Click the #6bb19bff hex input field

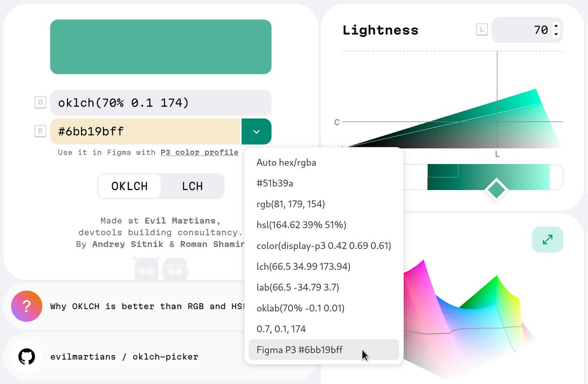[x=146, y=131]
